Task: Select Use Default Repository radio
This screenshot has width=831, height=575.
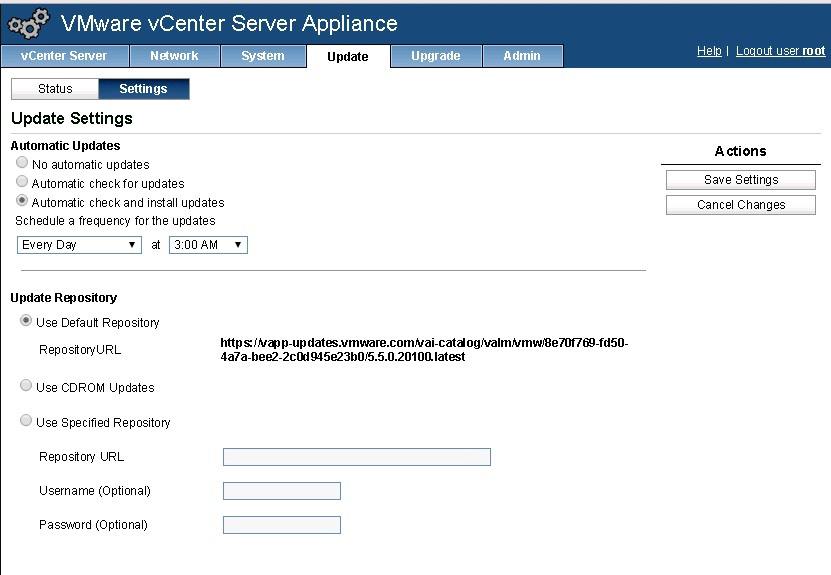Action: (x=25, y=320)
